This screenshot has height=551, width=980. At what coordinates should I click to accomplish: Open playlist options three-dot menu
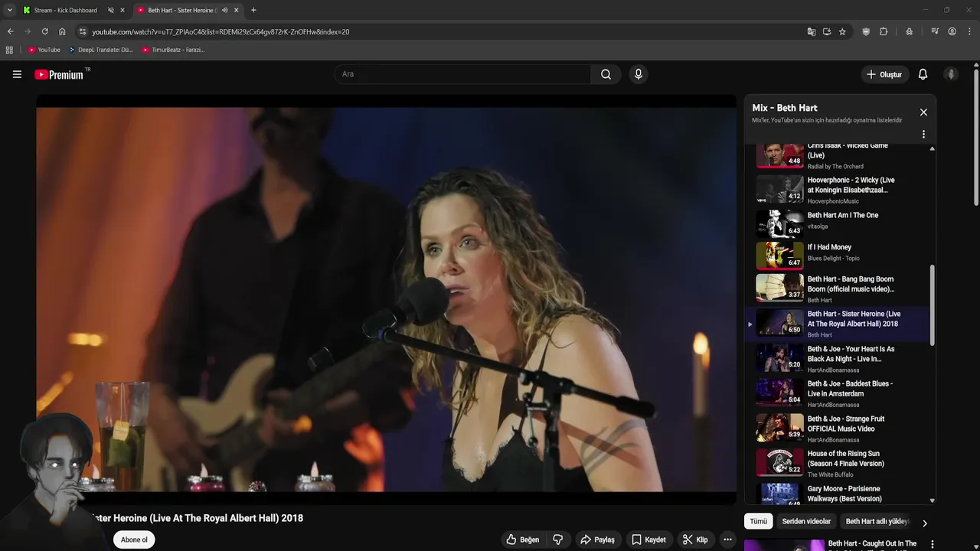point(923,134)
